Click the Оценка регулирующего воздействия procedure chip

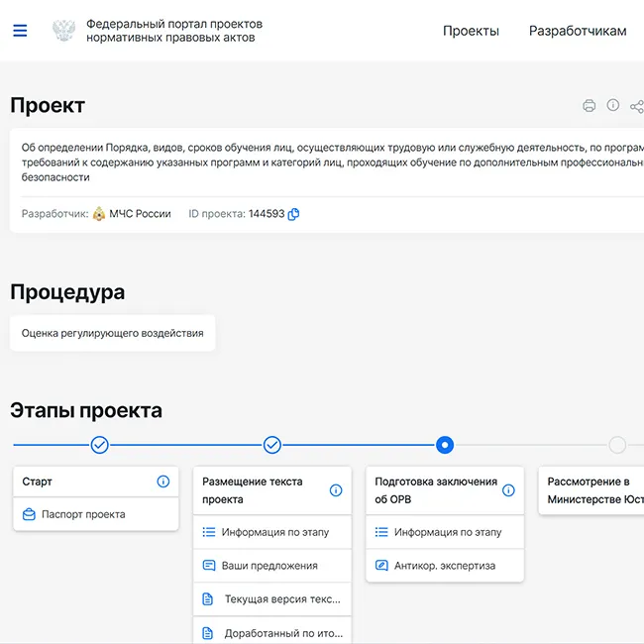click(x=113, y=333)
